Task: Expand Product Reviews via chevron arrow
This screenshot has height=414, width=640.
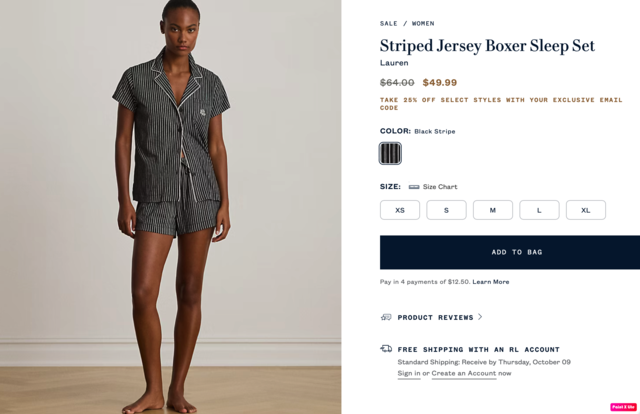Action: point(480,317)
